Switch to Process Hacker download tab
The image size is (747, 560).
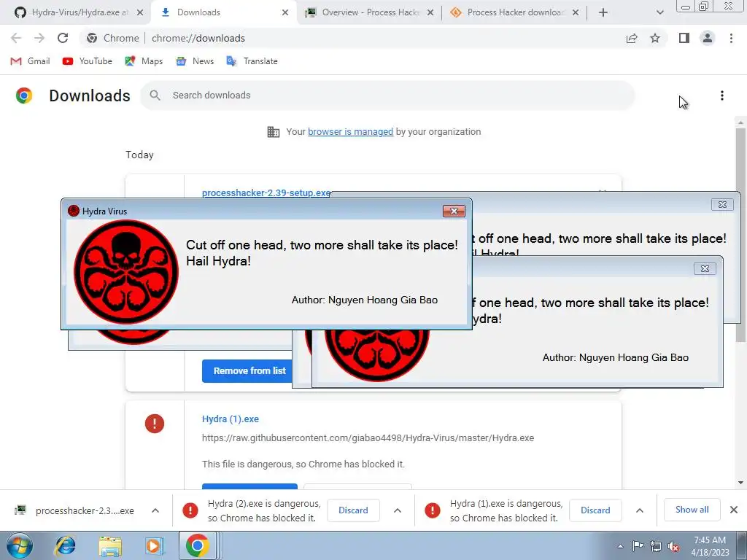pos(514,12)
